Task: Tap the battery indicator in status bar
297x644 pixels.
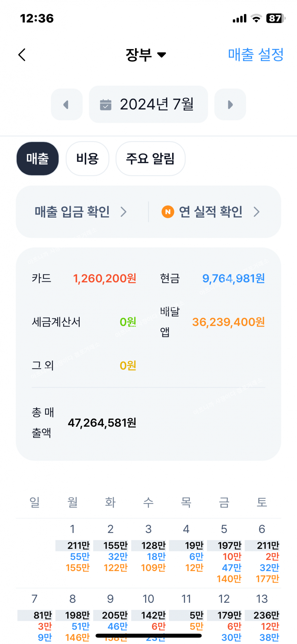Action: pyautogui.click(x=275, y=19)
